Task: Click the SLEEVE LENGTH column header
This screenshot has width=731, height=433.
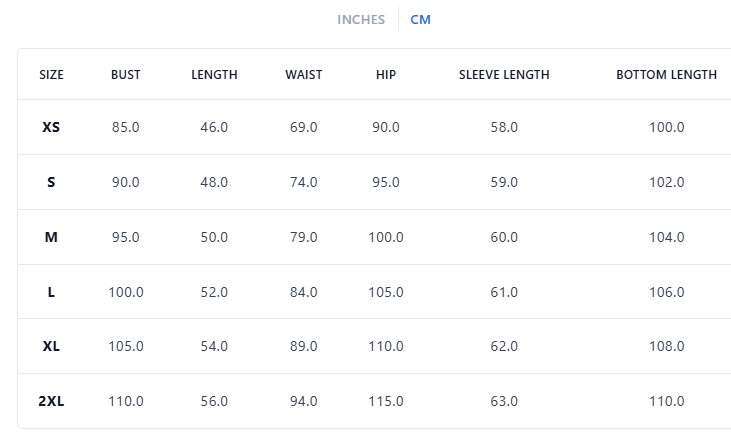Action: coord(504,75)
